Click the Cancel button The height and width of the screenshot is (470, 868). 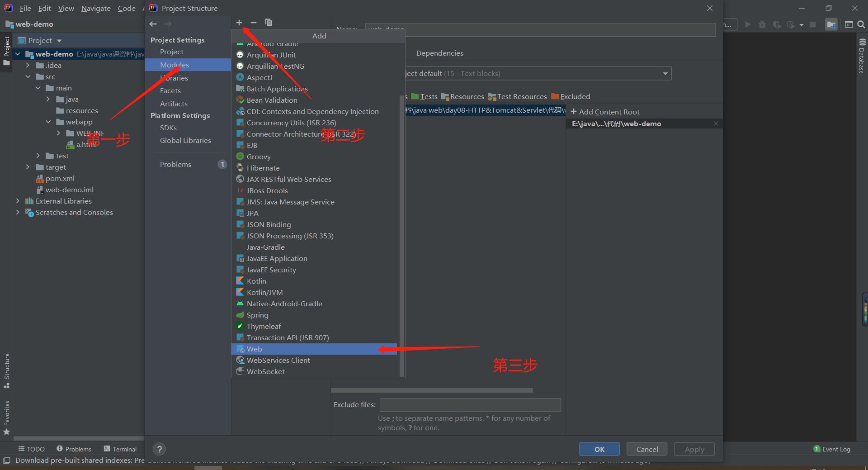coord(647,449)
